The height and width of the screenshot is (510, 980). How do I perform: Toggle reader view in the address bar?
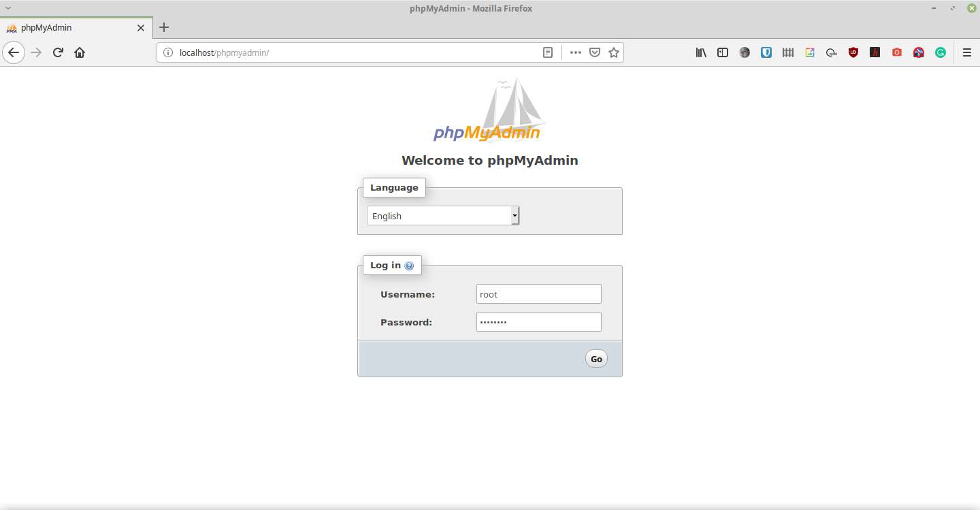click(548, 52)
